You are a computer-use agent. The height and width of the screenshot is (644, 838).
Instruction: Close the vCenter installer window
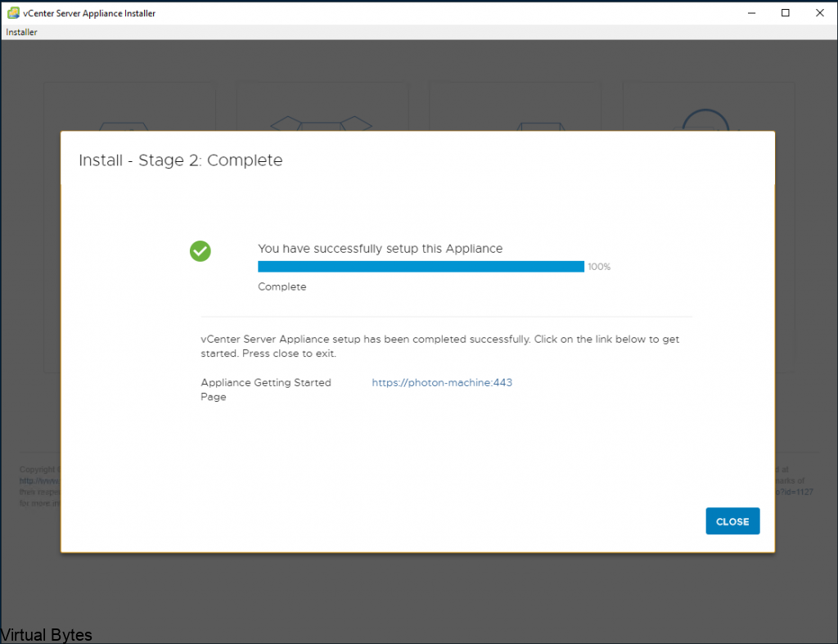[x=819, y=13]
